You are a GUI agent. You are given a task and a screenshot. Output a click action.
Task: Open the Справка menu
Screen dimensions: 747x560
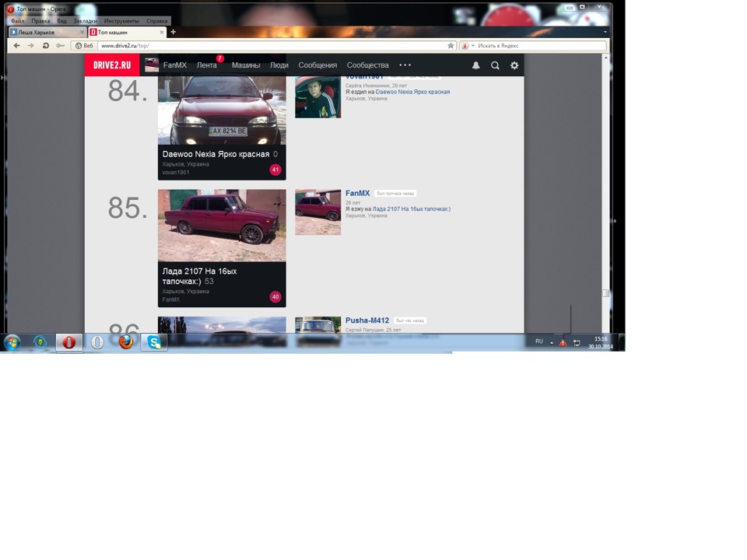coord(156,21)
